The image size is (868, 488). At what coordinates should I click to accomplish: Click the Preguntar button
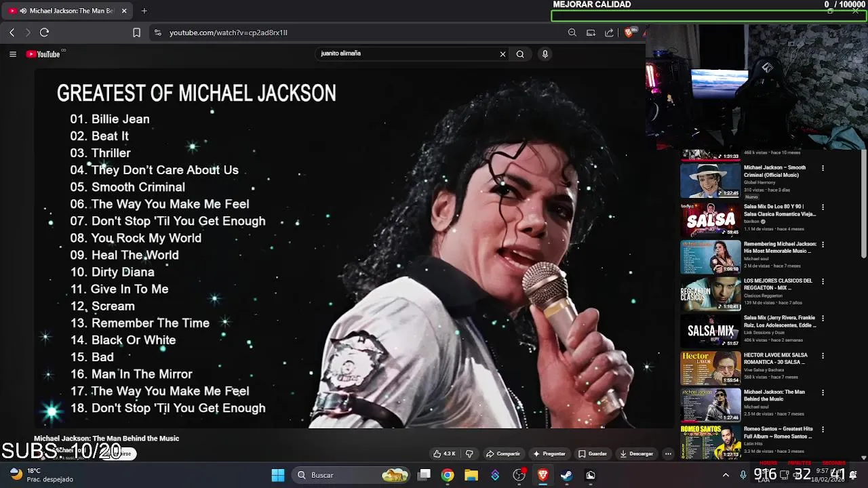[x=549, y=453]
